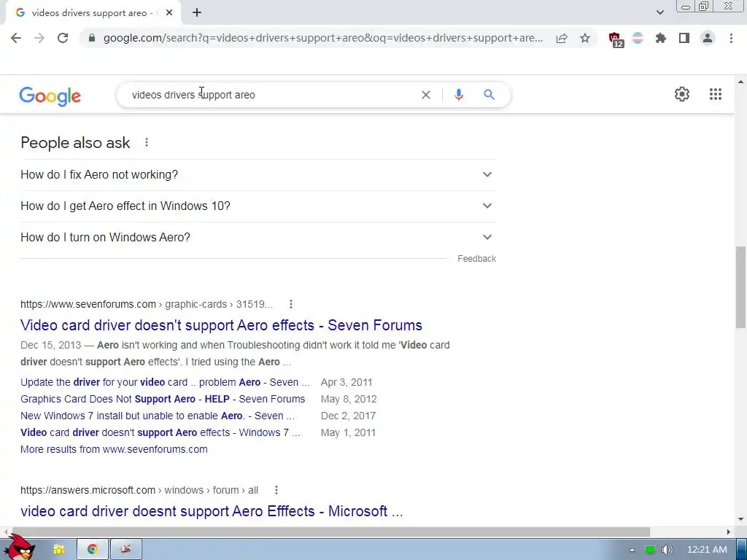Image resolution: width=747 pixels, height=560 pixels.
Task: Close the 'videos drivers support areo' tab
Action: coord(169,13)
